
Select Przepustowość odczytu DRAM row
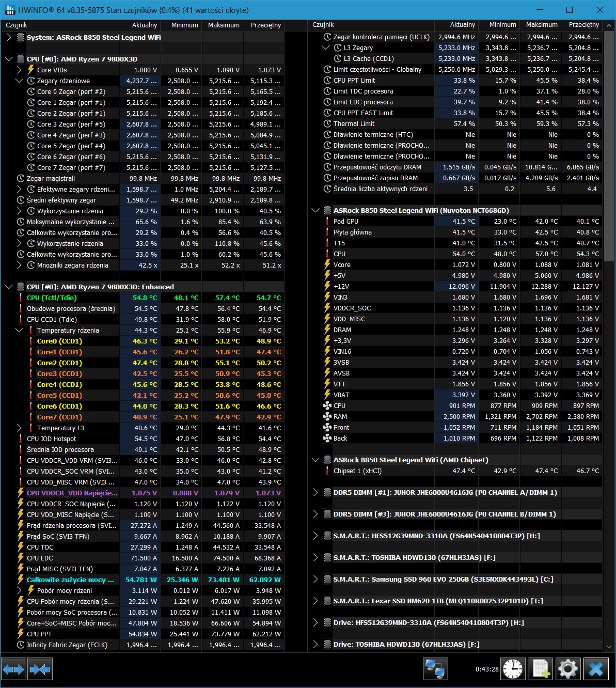[x=455, y=167]
